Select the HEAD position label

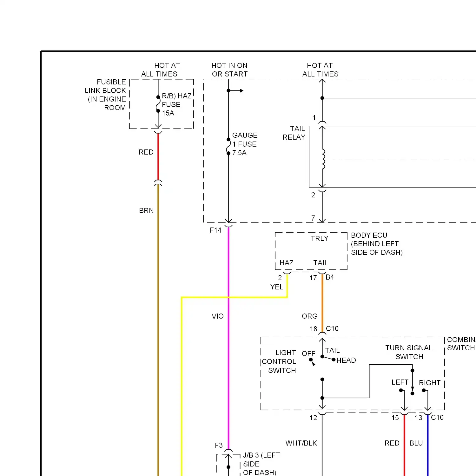[x=346, y=360]
